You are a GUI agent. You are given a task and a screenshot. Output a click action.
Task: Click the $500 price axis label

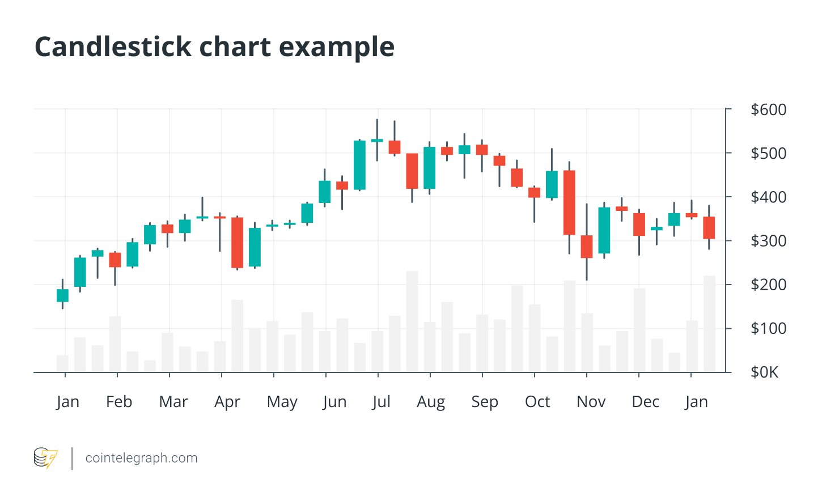768,153
